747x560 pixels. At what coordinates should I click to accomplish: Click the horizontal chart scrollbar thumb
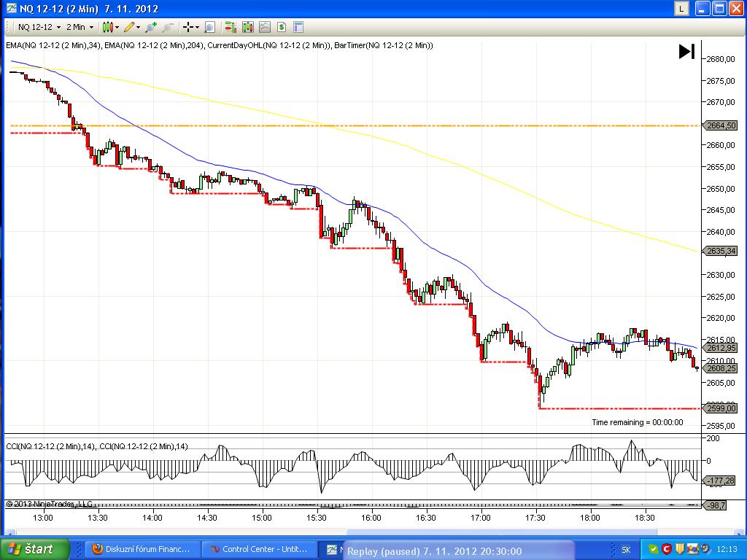point(501,532)
